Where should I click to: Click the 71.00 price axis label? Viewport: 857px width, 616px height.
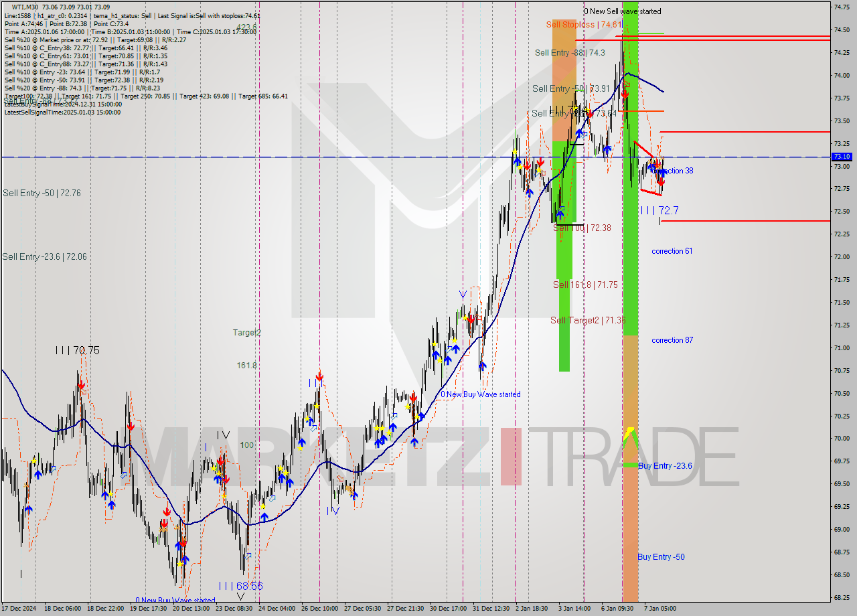pos(842,348)
